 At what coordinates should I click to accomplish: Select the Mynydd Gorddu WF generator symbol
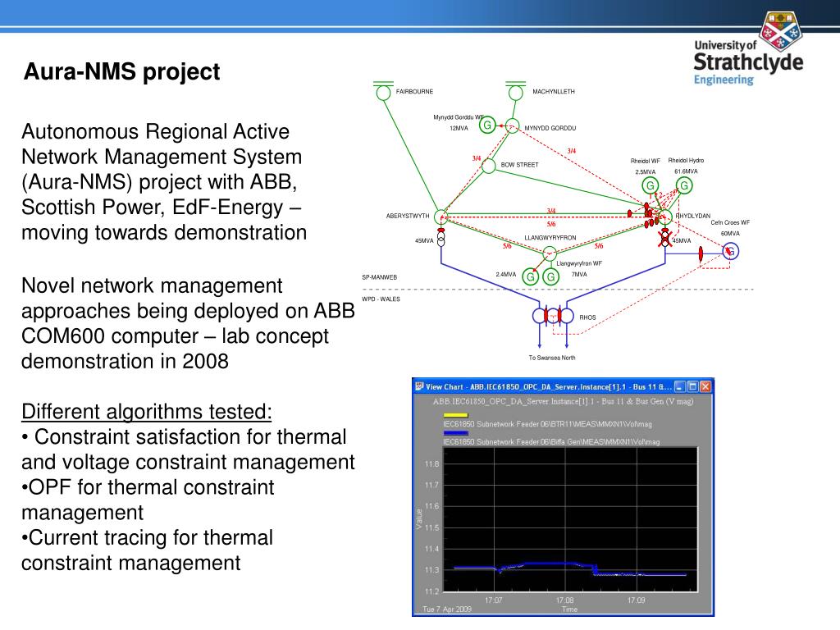486,126
